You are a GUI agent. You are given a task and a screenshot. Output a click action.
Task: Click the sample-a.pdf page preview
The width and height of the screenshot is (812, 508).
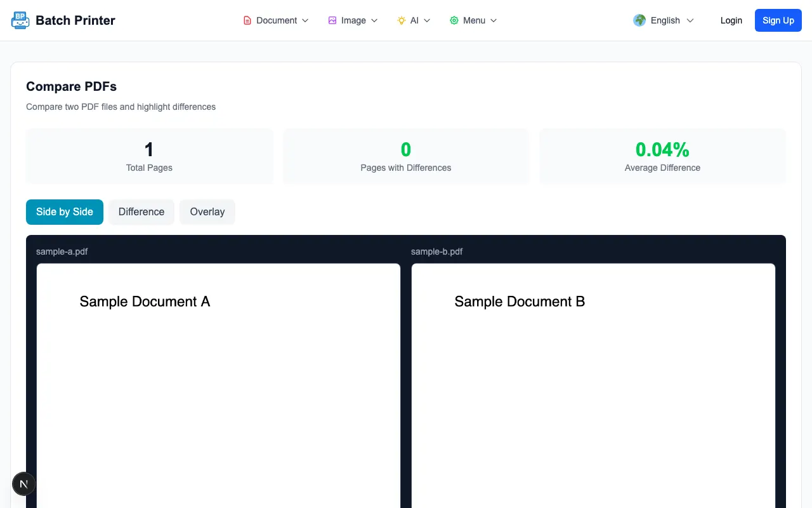pos(218,385)
